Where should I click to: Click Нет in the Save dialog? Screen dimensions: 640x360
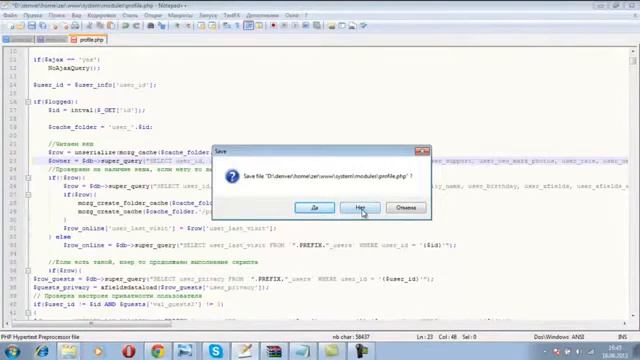(x=360, y=208)
